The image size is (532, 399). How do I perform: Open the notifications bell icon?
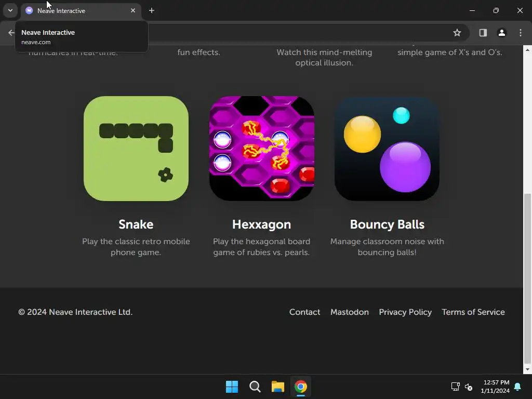pyautogui.click(x=518, y=387)
